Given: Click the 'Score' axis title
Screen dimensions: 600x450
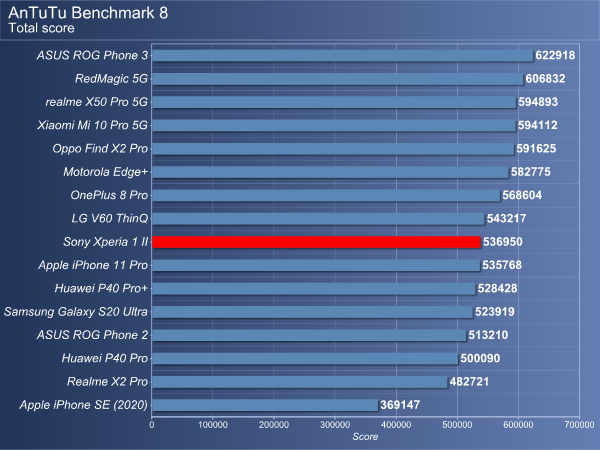Looking at the screenshot, I should (365, 437).
